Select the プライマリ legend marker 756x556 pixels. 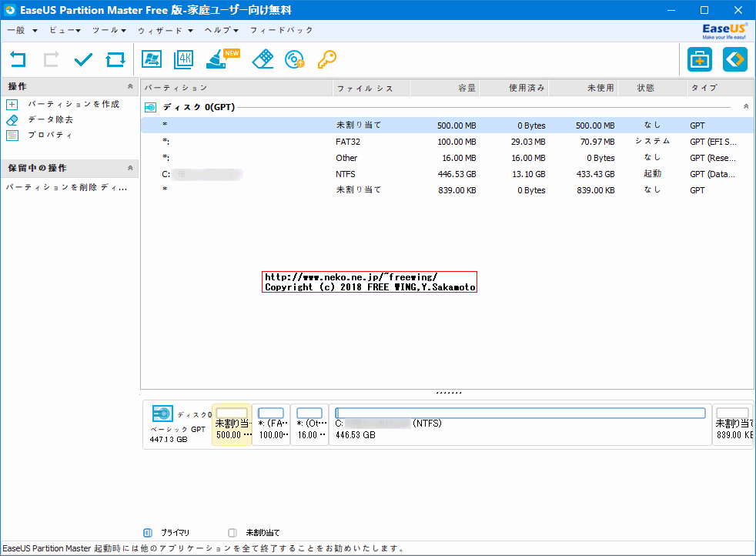tap(148, 532)
